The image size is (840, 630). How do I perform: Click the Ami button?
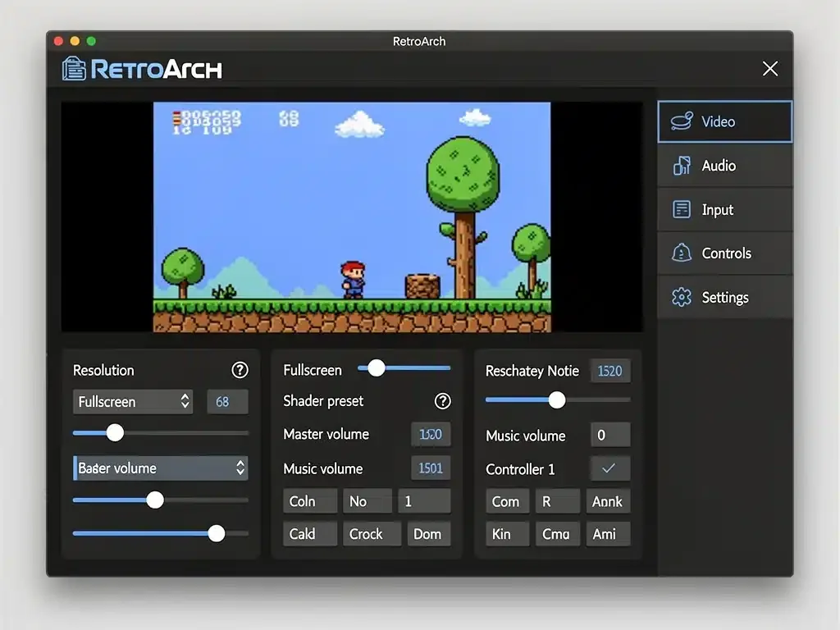608,533
